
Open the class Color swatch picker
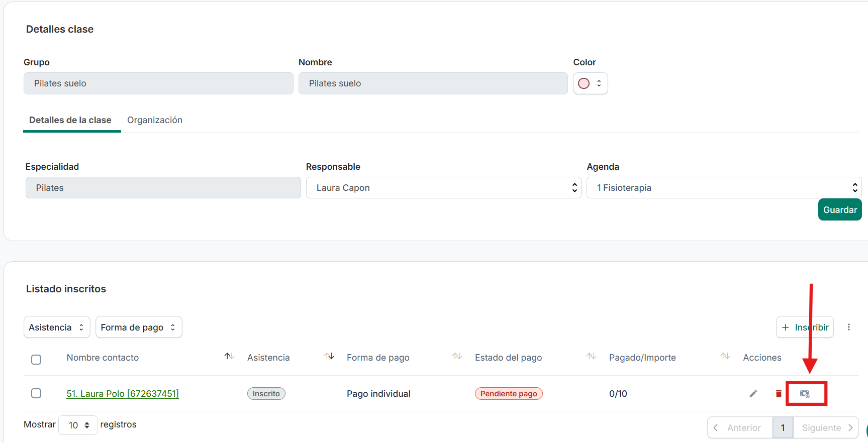(x=590, y=83)
